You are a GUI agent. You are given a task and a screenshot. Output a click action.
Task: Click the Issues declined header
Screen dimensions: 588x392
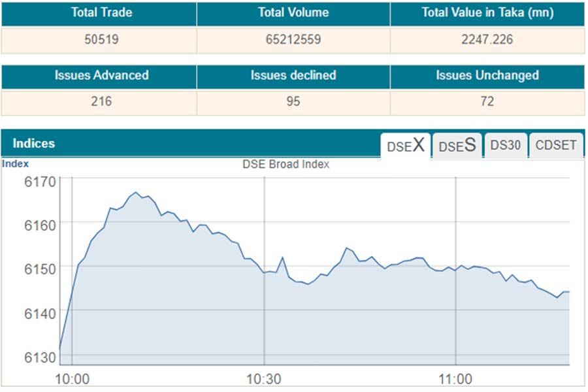click(293, 76)
